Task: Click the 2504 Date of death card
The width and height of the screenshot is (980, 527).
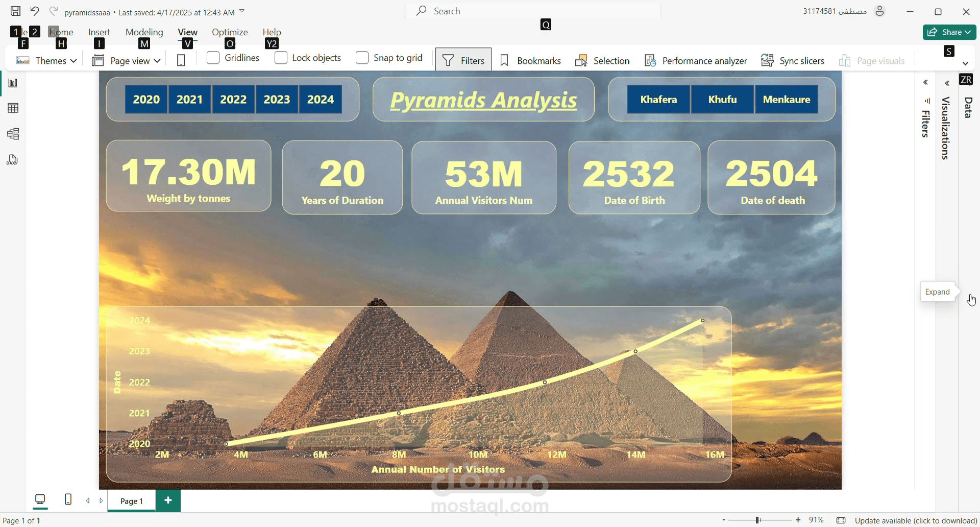Action: (772, 177)
